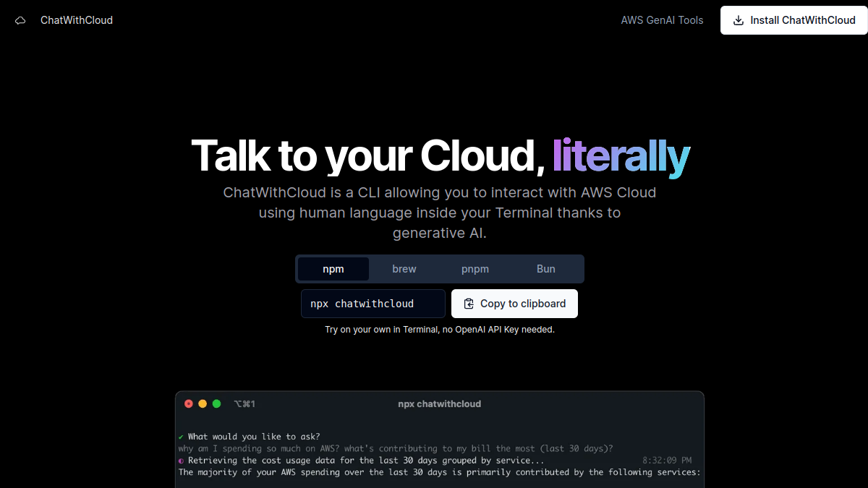This screenshot has width=868, height=488.
Task: Click the green maximize dot in terminal window
Action: (216, 403)
